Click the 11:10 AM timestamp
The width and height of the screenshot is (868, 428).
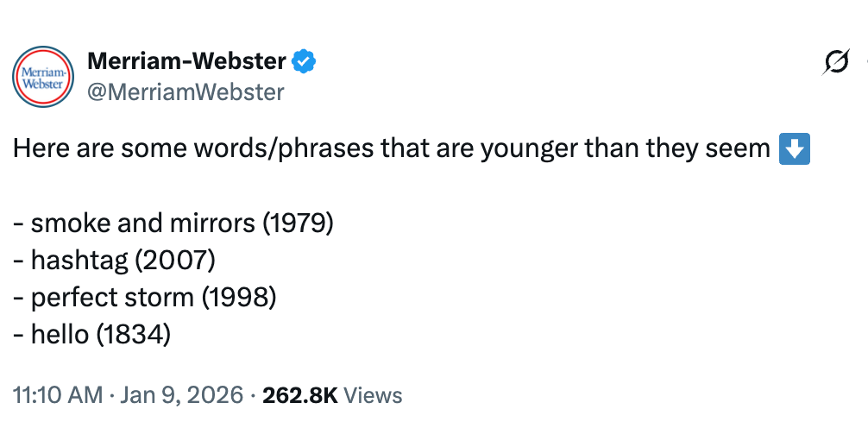pos(57,395)
